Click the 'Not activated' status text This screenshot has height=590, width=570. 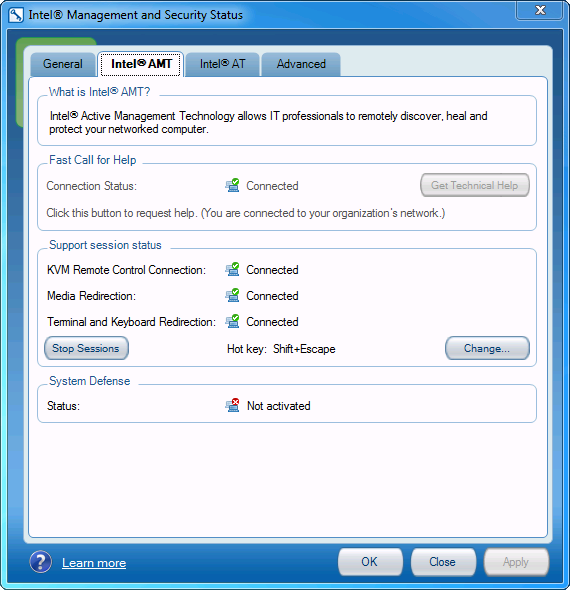coord(278,406)
